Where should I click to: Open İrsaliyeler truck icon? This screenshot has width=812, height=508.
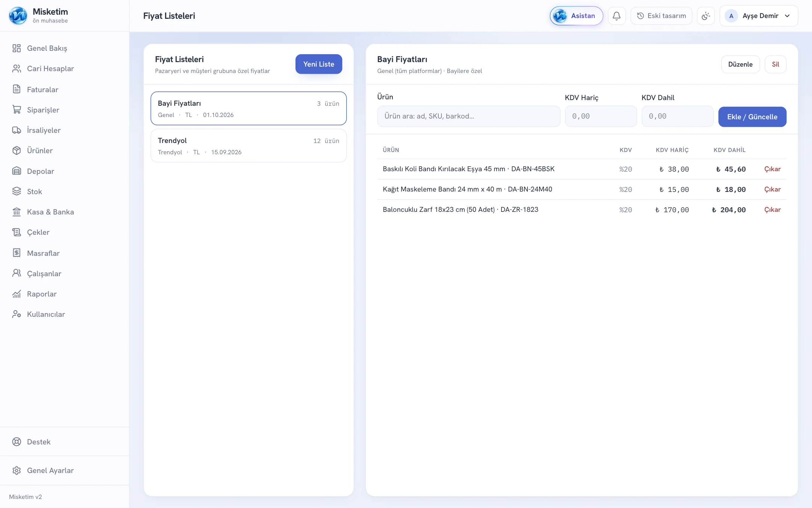click(17, 130)
